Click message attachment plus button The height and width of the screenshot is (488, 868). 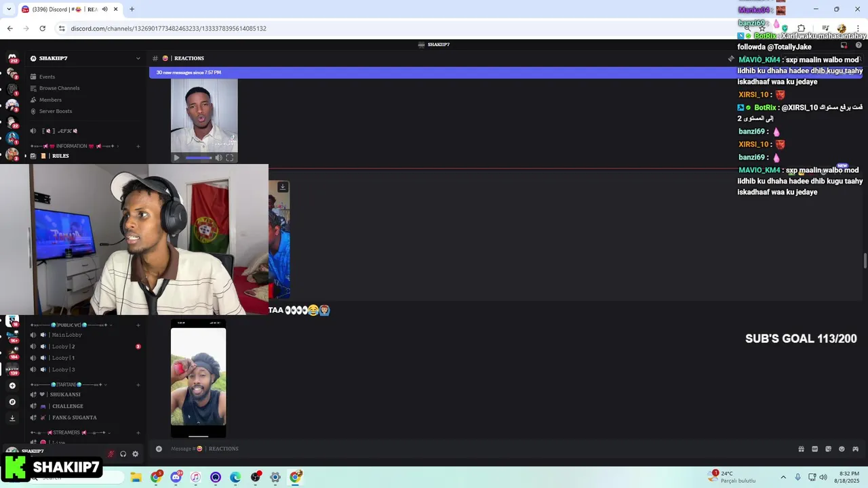click(x=159, y=449)
